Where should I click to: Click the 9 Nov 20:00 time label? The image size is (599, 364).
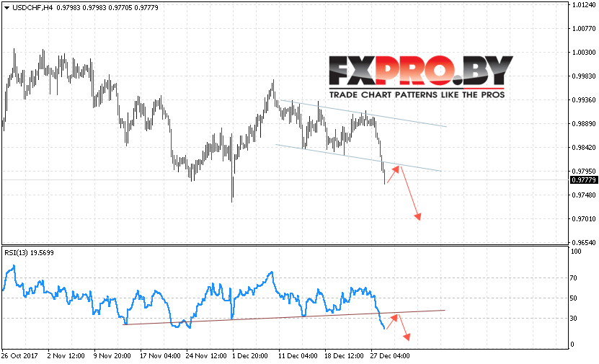(112, 356)
